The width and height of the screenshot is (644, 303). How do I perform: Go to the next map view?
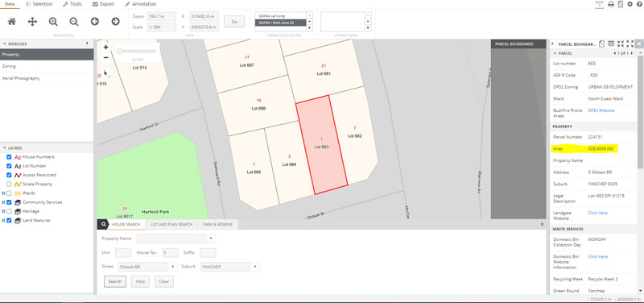(x=115, y=22)
